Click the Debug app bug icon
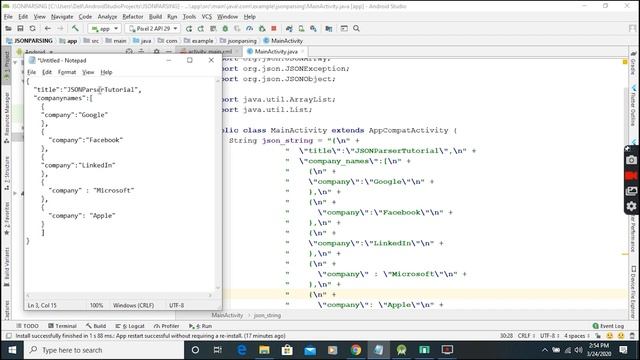The width and height of the screenshot is (640, 360). (225, 29)
